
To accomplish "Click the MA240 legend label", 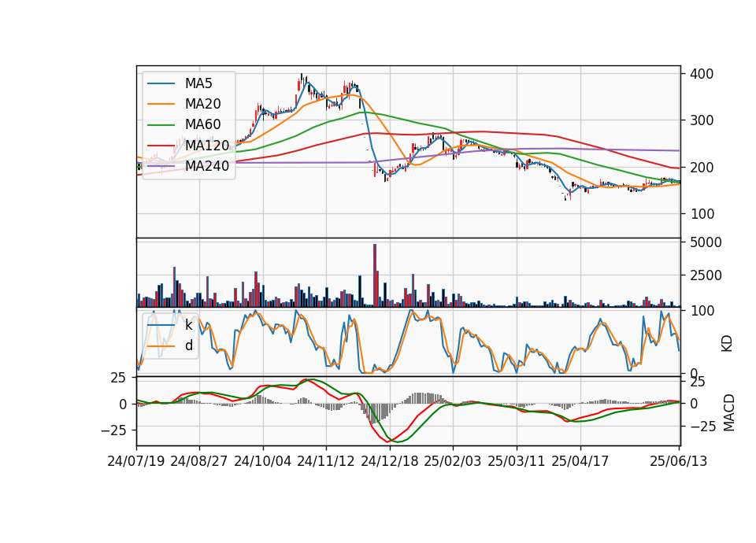I will pyautogui.click(x=207, y=166).
